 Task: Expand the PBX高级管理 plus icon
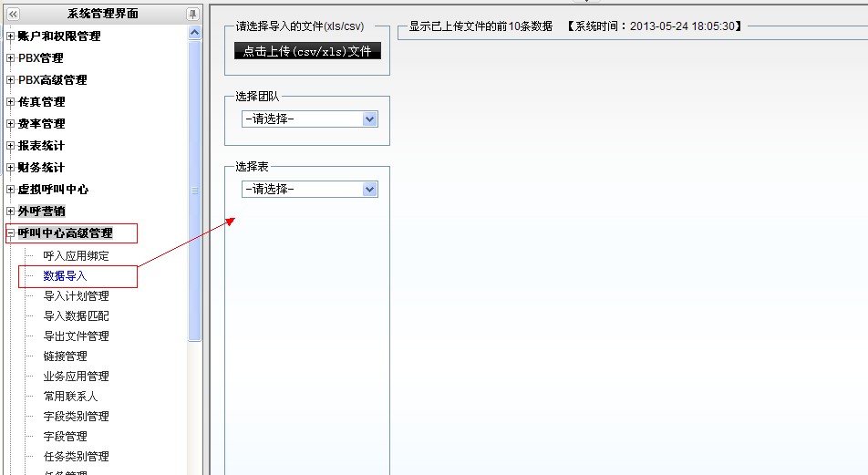pos(10,80)
